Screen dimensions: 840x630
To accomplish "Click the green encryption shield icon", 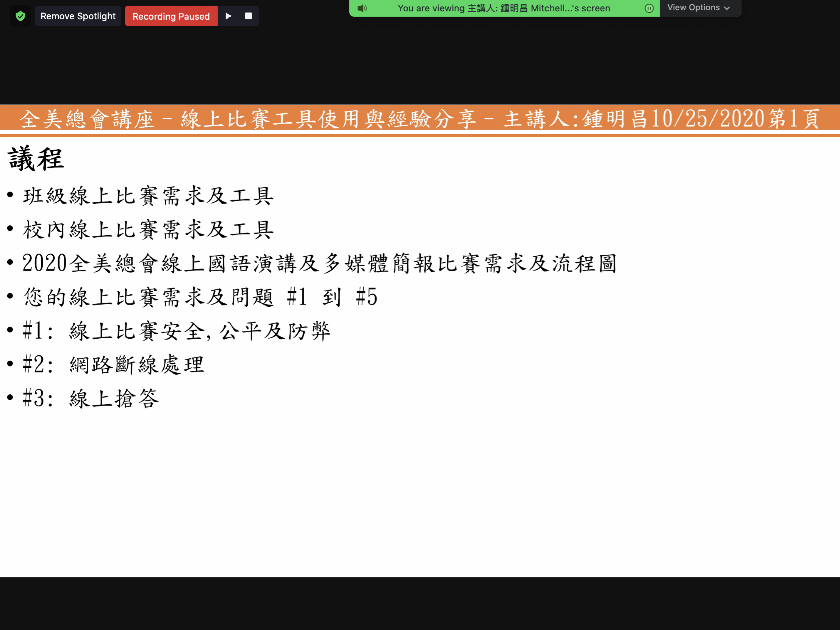I will coord(20,16).
